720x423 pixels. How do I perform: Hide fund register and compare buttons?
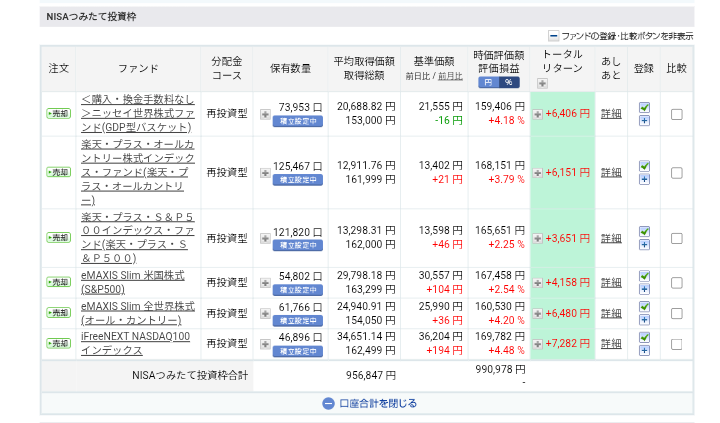[620, 36]
